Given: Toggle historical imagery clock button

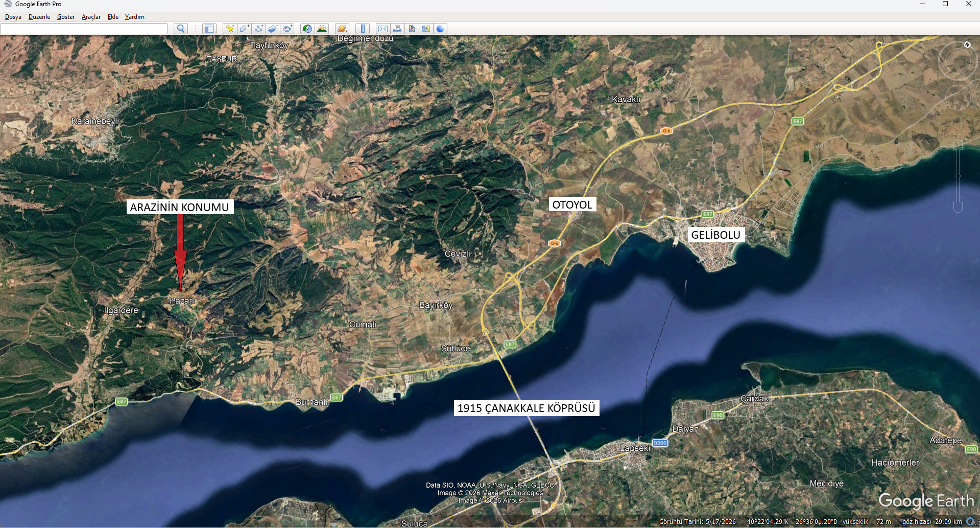Looking at the screenshot, I should point(307,29).
